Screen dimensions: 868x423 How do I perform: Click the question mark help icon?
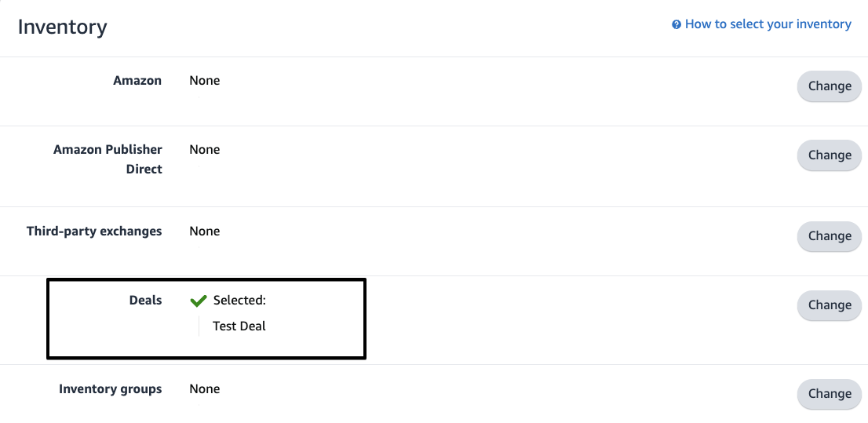(676, 24)
